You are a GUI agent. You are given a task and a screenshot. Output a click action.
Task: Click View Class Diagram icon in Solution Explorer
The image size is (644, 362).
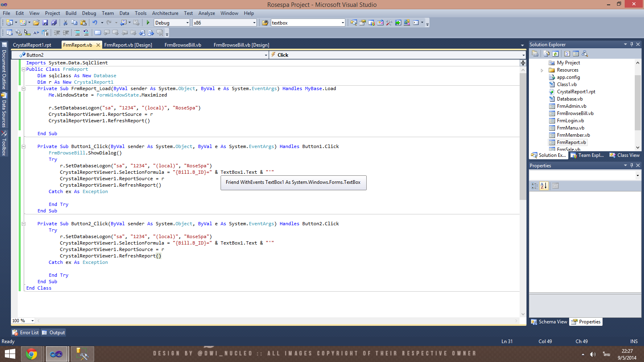[585, 53]
